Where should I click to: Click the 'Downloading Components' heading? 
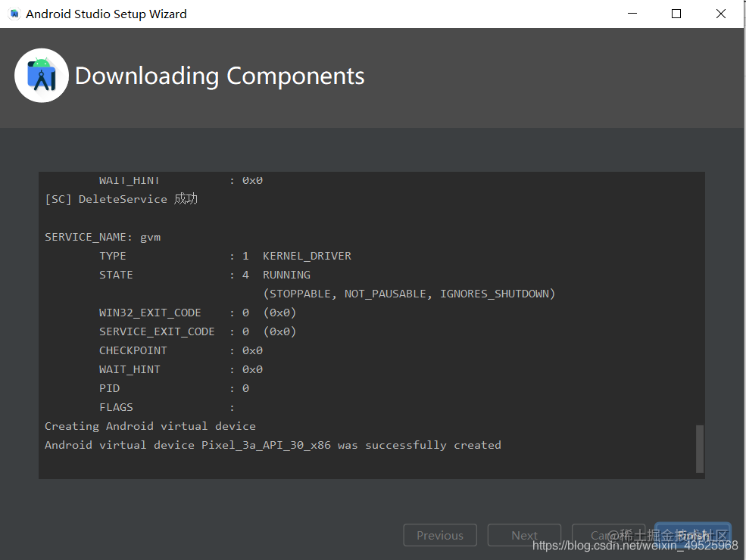tap(220, 76)
